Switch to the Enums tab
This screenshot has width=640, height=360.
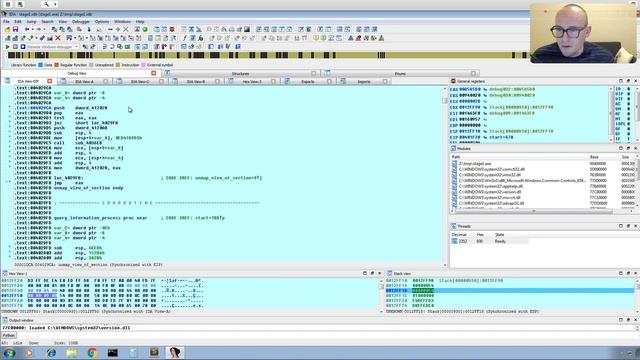point(400,73)
